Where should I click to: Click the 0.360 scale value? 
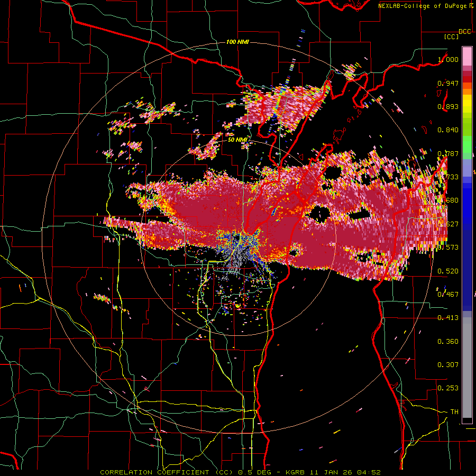448,341
